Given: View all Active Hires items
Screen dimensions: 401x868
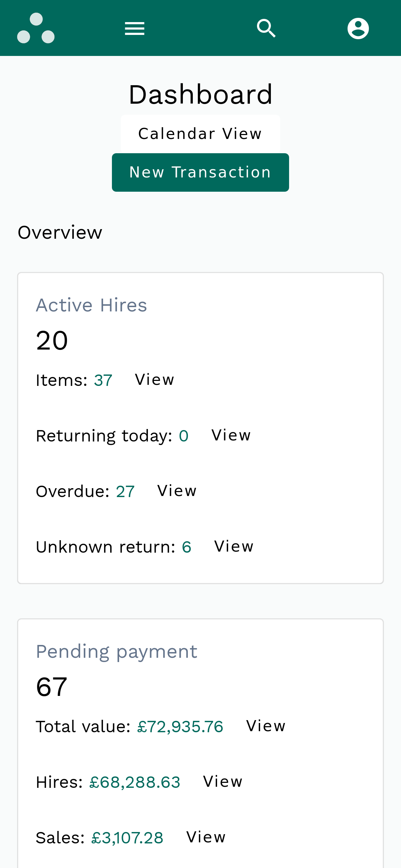Looking at the screenshot, I should tap(154, 379).
